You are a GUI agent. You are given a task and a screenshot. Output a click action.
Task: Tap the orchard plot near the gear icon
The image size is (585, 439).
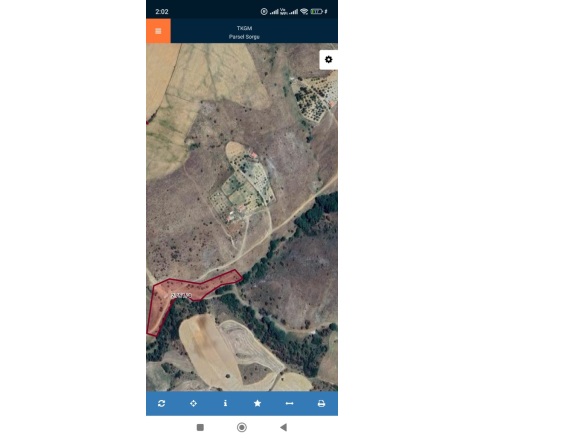click(x=316, y=99)
